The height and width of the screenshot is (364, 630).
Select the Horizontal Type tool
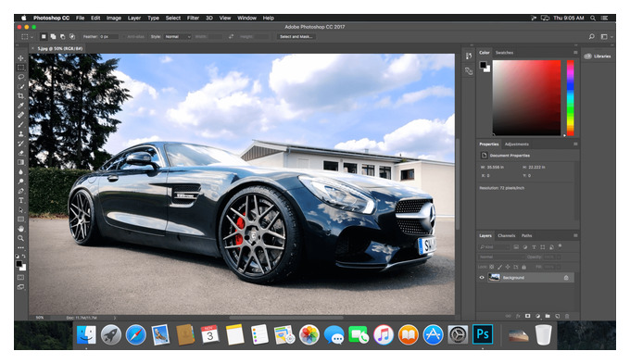point(21,200)
